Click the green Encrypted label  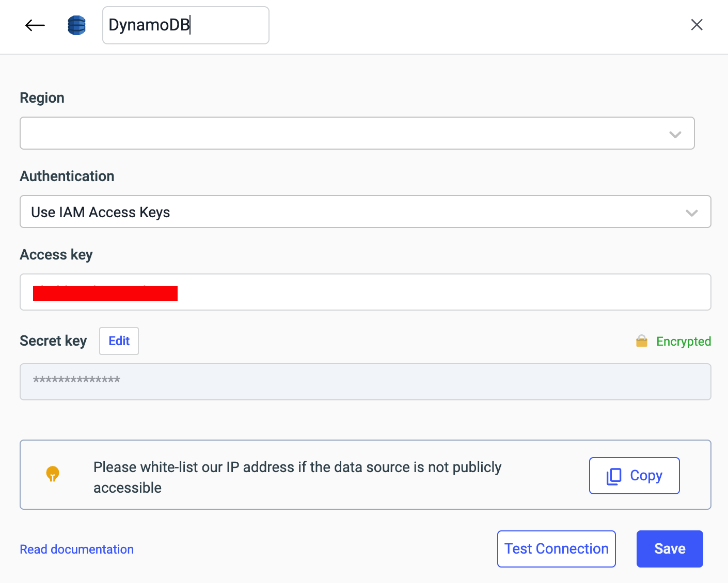683,342
